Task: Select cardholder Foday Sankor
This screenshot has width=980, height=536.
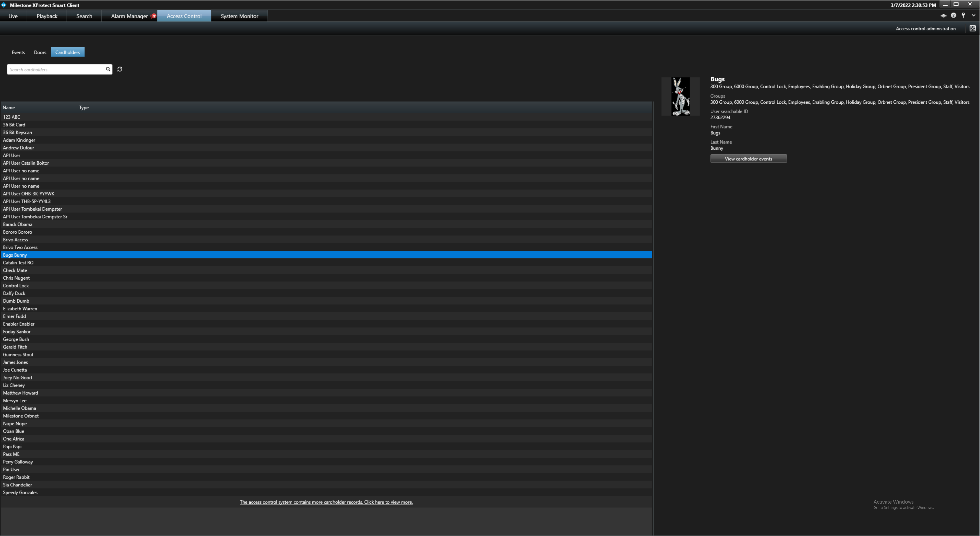Action: coord(326,331)
